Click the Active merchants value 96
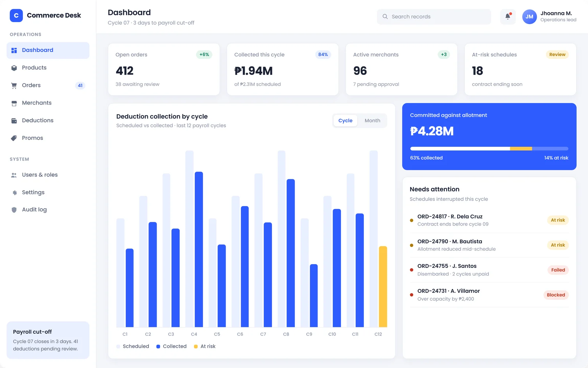The image size is (588, 368). coord(360,71)
